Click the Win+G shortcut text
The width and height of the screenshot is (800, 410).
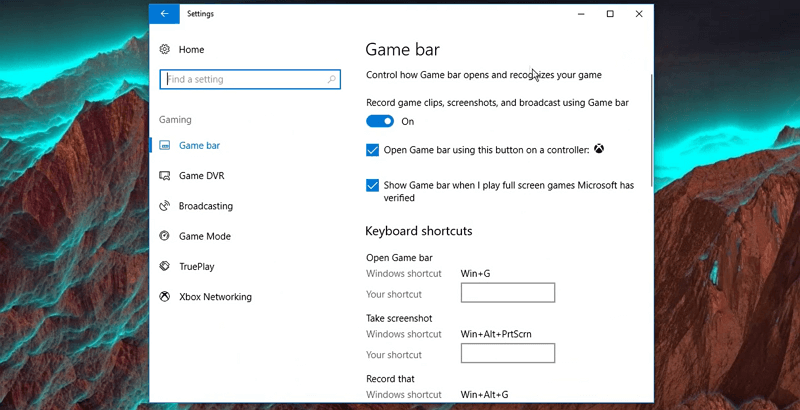click(x=476, y=273)
